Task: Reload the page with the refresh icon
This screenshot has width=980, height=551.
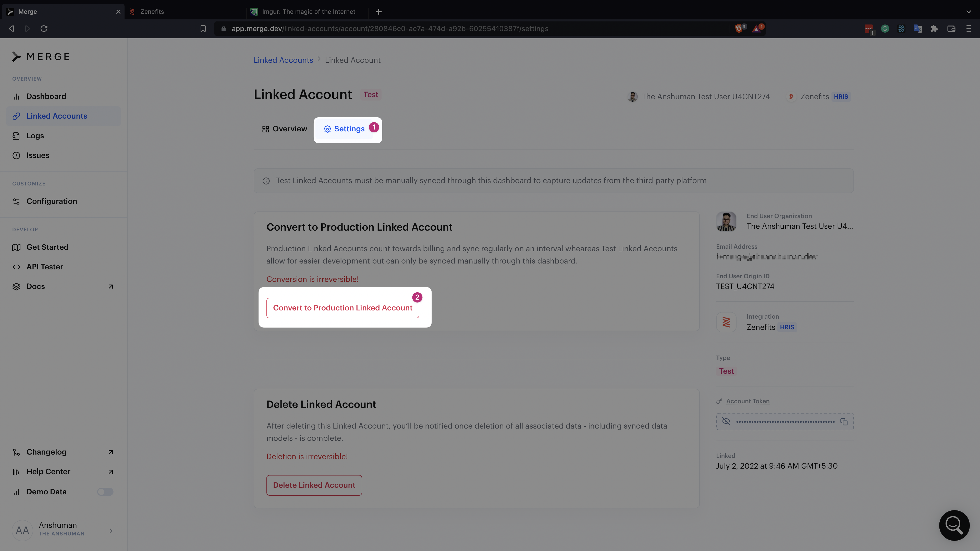Action: tap(44, 29)
